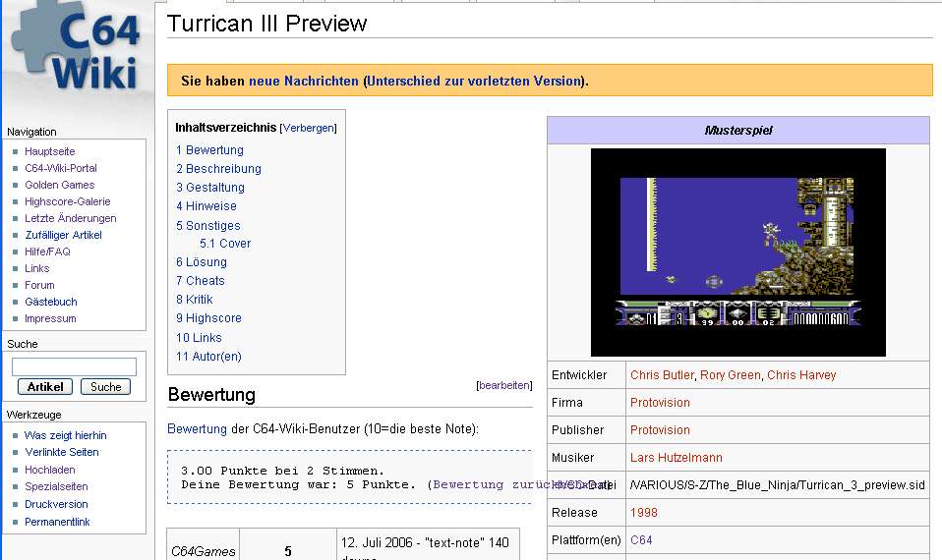Screen dimensions: 942x560
Task: Open developer Chris Butler link
Action: point(663,375)
